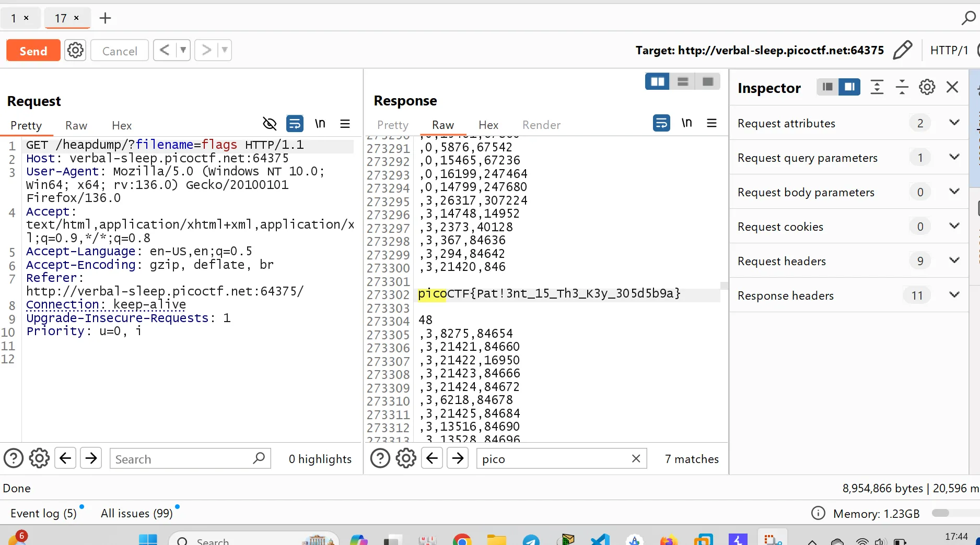This screenshot has height=545, width=980.
Task: Switch to the Hex tab in Response
Action: point(488,125)
